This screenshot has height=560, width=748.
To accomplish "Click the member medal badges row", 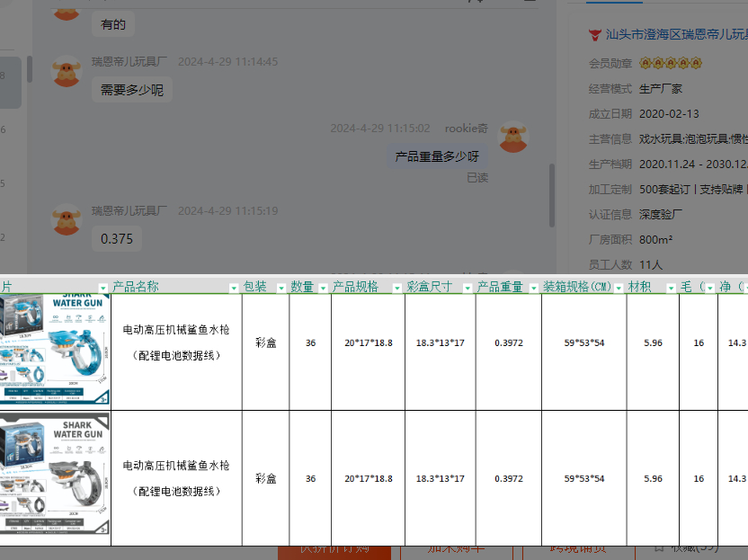I will [671, 64].
